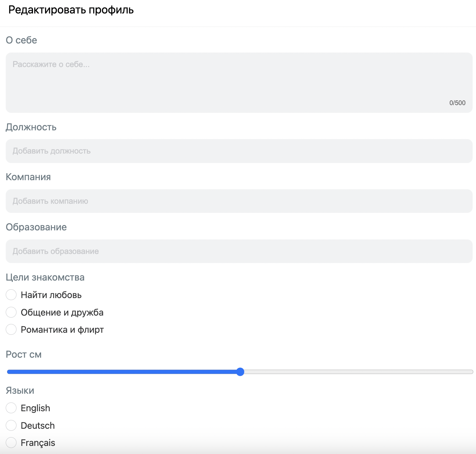Click the "Компания" field label
Image resolution: width=476 pixels, height=454 pixels.
click(x=28, y=177)
